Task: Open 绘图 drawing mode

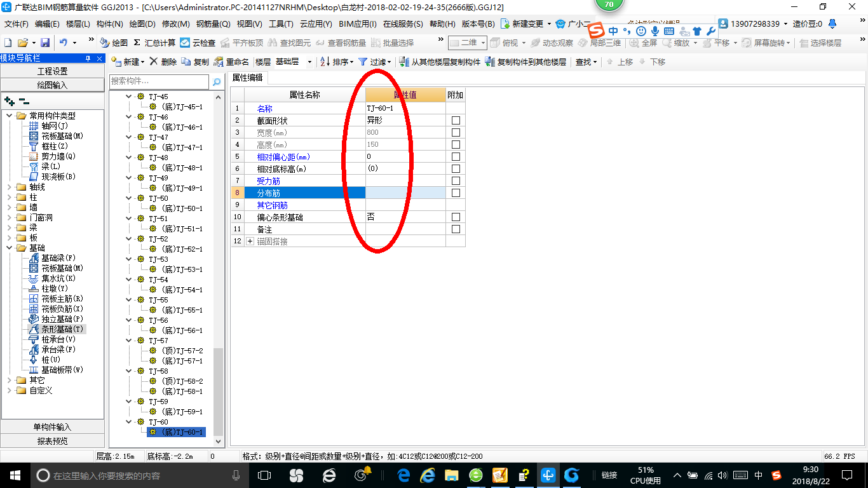Action: (x=114, y=43)
